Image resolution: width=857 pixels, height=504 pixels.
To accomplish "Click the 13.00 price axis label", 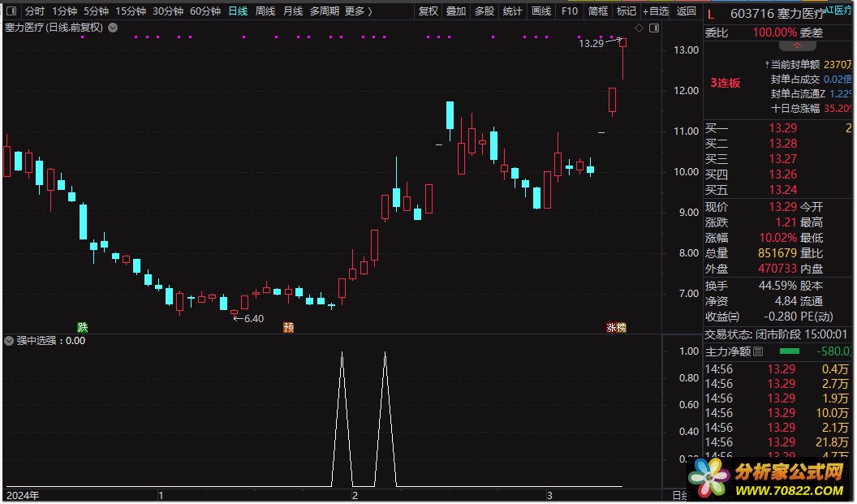I will click(686, 50).
